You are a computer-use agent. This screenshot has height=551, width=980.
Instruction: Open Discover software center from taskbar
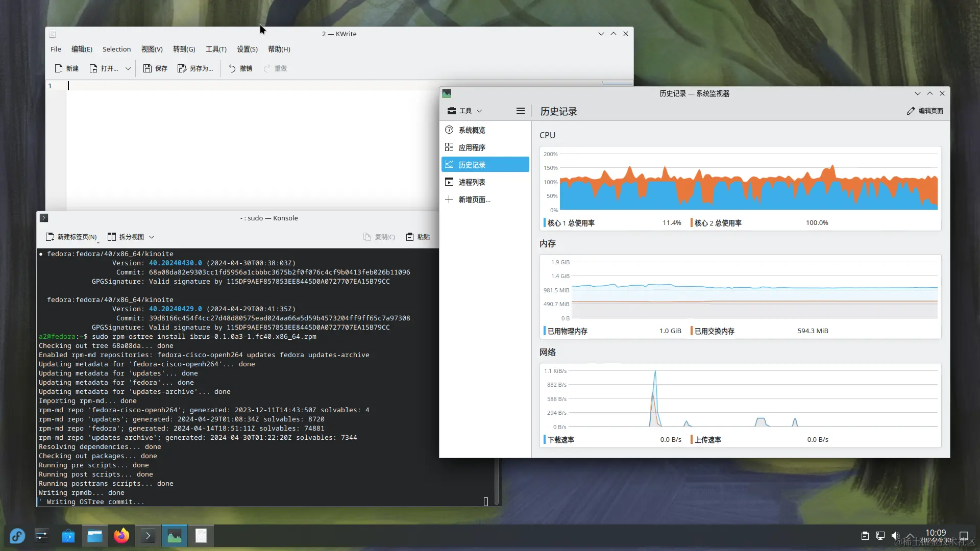pyautogui.click(x=68, y=536)
